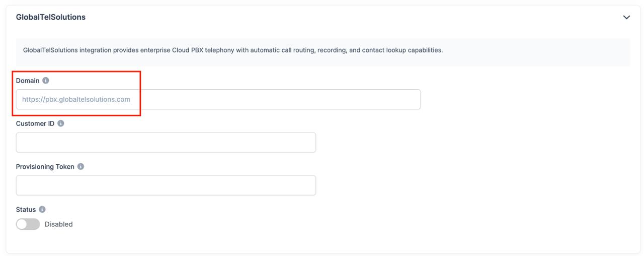This screenshot has width=644, height=256.
Task: Enable the Status toggle switch
Action: [28, 224]
